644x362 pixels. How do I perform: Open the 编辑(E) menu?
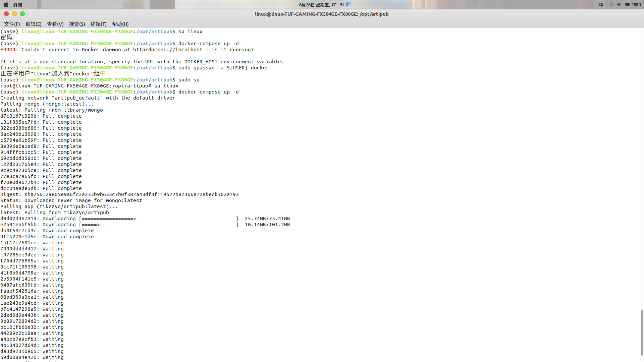[34, 24]
